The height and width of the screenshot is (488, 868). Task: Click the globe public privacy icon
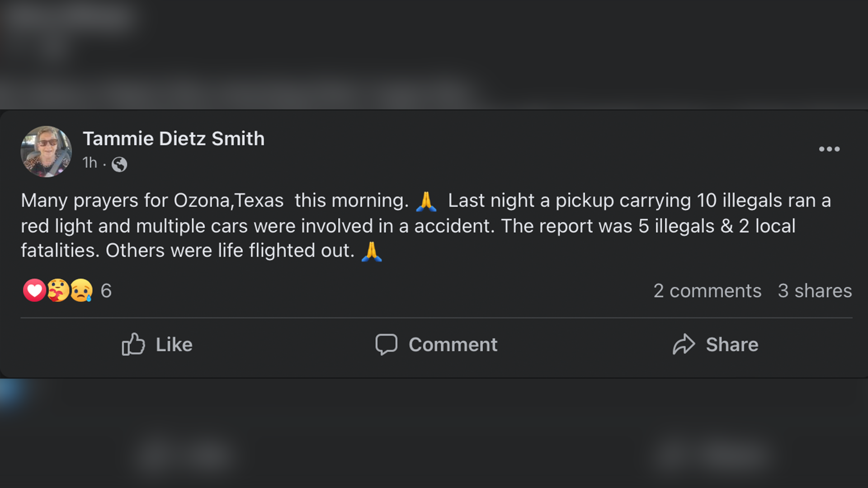click(119, 164)
